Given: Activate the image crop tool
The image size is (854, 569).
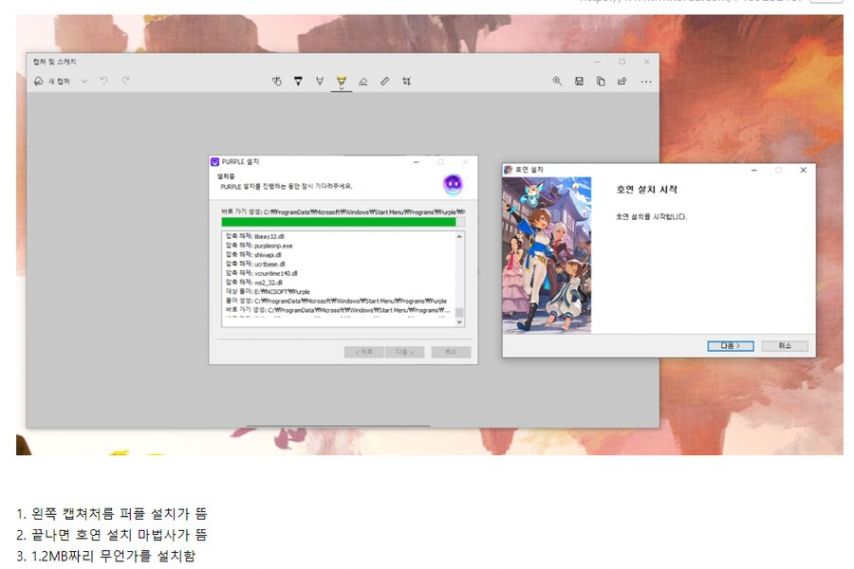Looking at the screenshot, I should [x=406, y=81].
